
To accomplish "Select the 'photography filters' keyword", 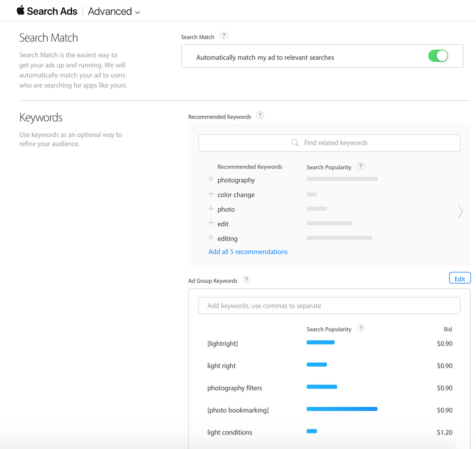I will 235,388.
